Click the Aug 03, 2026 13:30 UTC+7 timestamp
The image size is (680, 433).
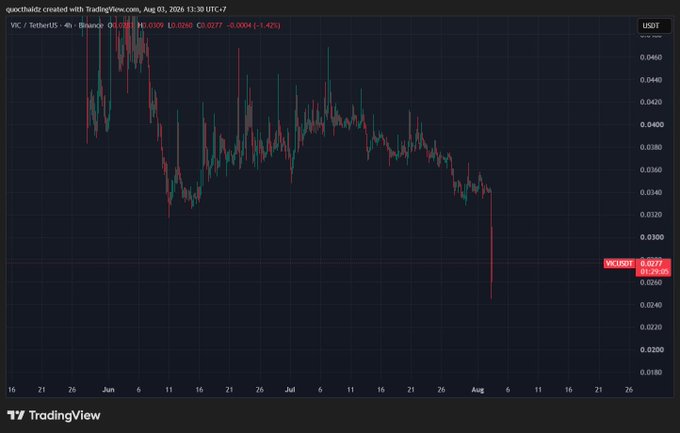pos(185,9)
